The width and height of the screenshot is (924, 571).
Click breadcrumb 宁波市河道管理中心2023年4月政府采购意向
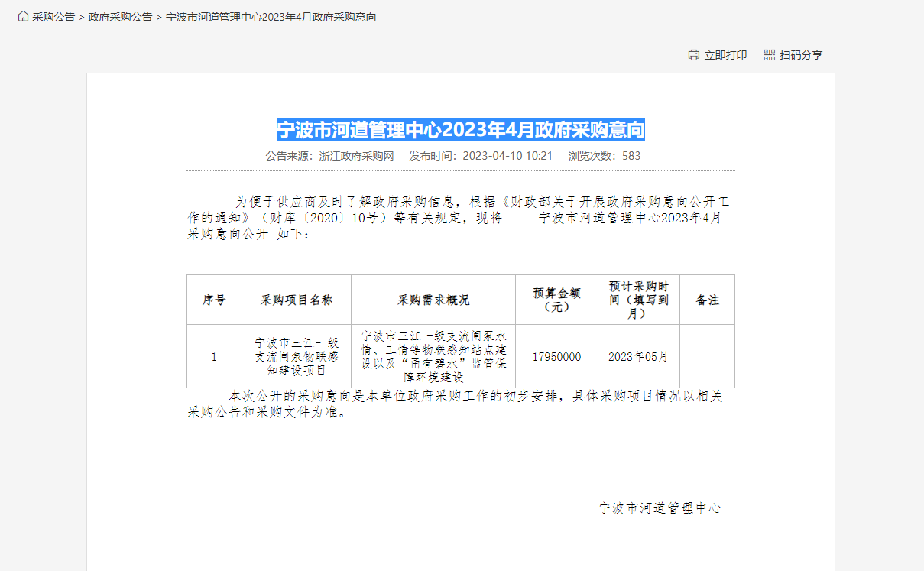tap(271, 17)
